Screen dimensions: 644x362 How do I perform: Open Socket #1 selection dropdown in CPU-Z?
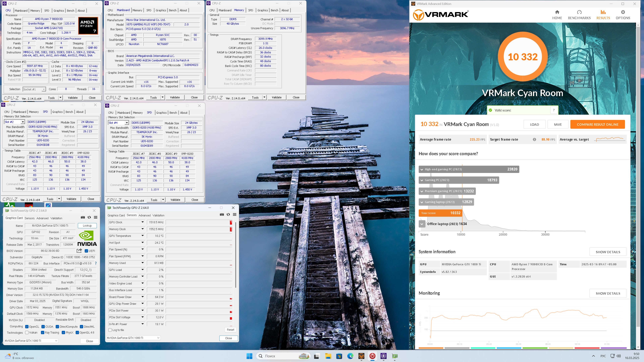click(34, 89)
